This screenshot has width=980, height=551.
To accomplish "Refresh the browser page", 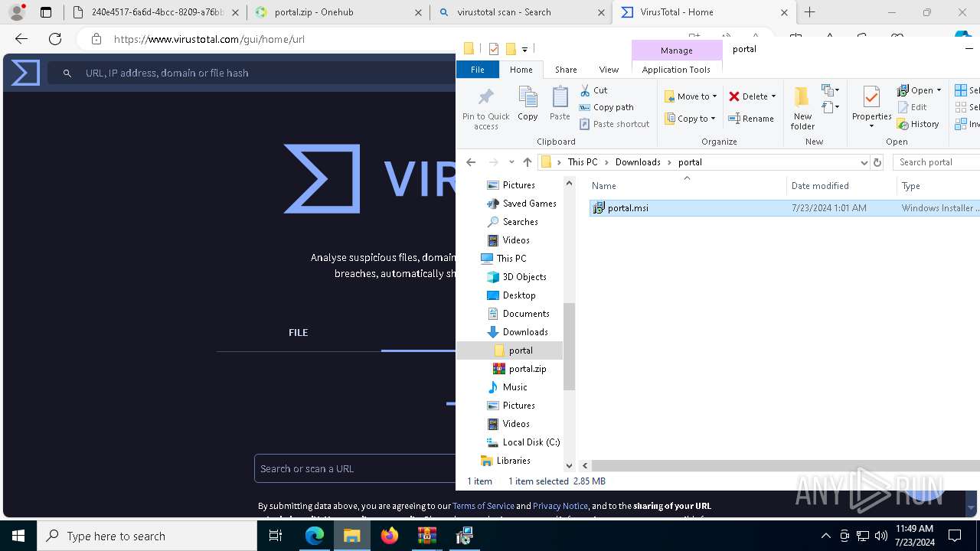I will point(55,39).
